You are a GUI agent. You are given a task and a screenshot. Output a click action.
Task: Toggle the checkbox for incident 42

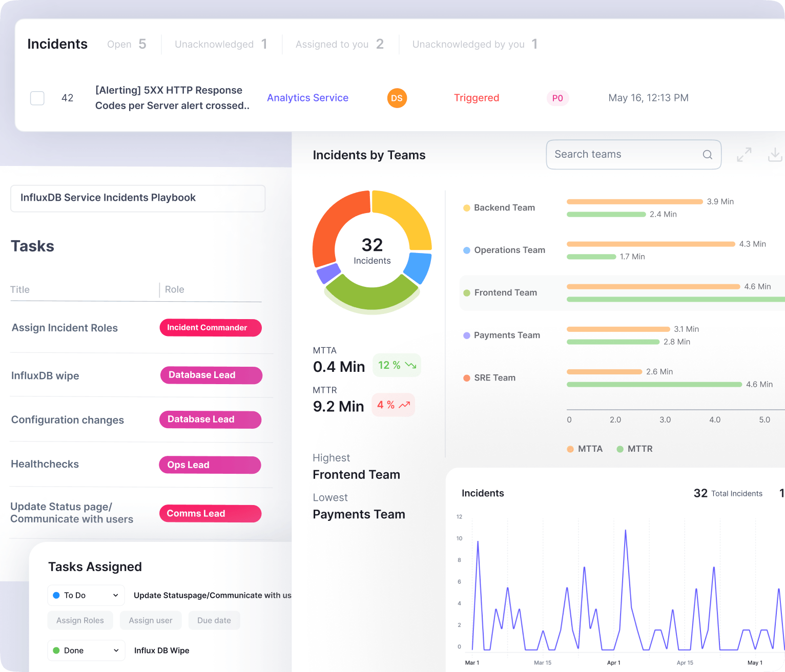click(37, 98)
